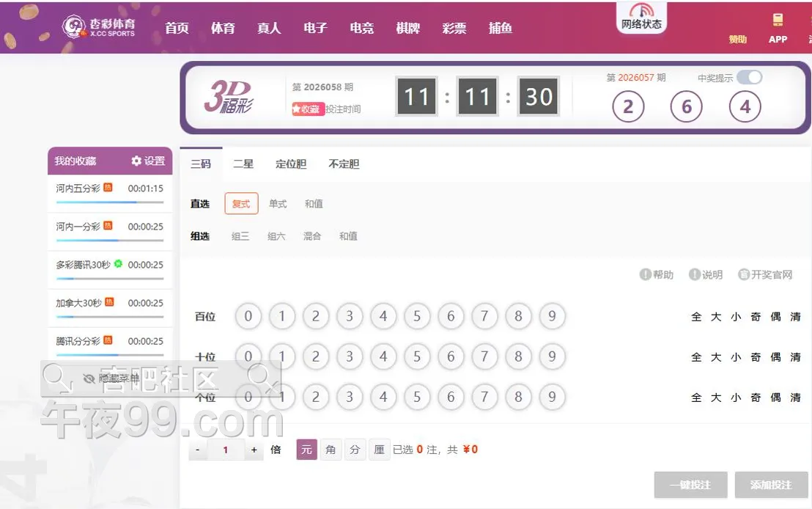Click the 添加投注 button

tap(771, 485)
